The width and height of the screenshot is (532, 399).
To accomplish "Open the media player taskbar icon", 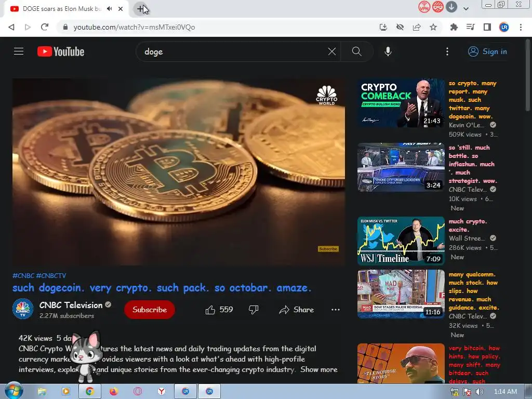I will pos(65,392).
